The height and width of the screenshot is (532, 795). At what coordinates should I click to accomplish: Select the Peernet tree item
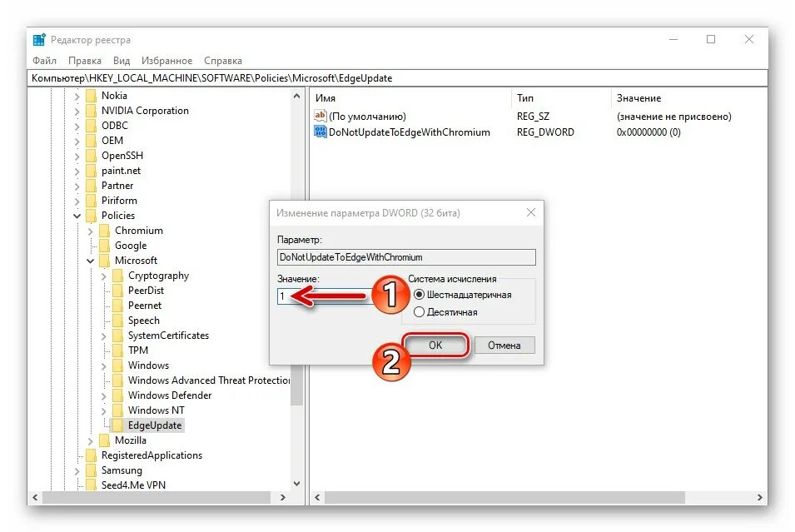(145, 306)
